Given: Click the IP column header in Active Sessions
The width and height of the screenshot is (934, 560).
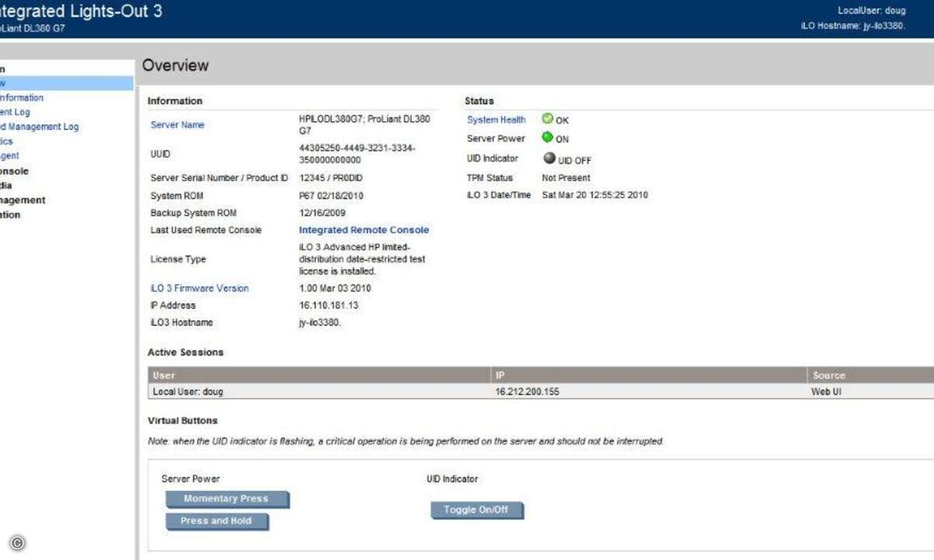Looking at the screenshot, I should 648,375.
